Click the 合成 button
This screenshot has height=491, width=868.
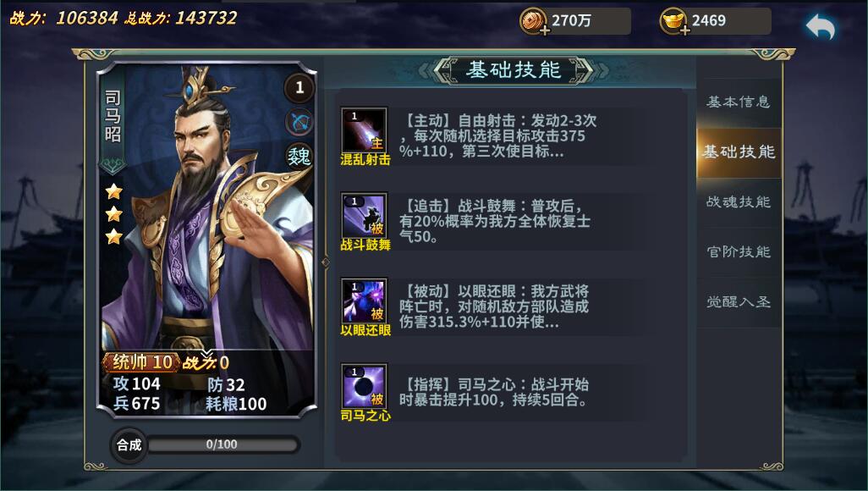[129, 445]
